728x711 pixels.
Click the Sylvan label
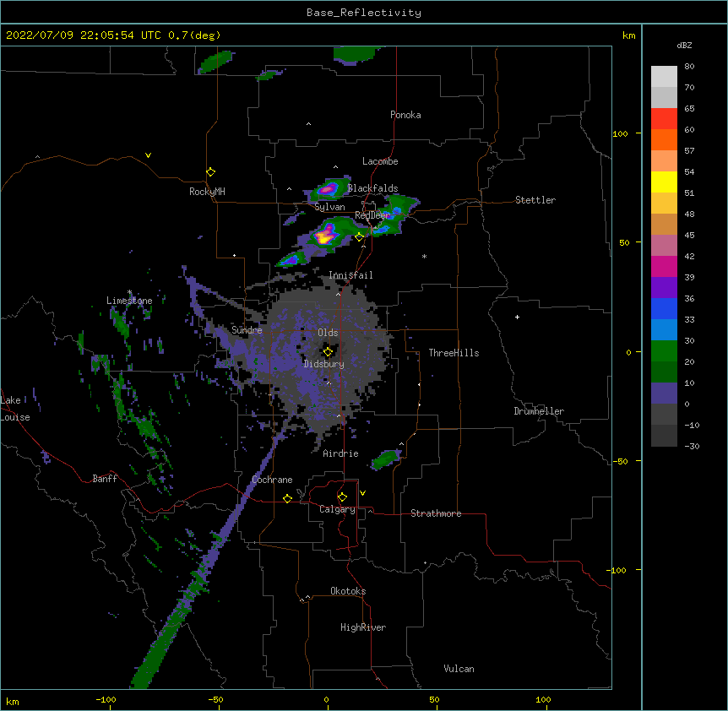[x=329, y=207]
